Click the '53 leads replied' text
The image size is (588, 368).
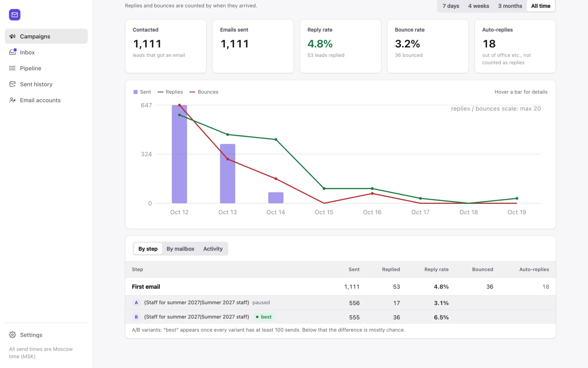click(x=326, y=55)
